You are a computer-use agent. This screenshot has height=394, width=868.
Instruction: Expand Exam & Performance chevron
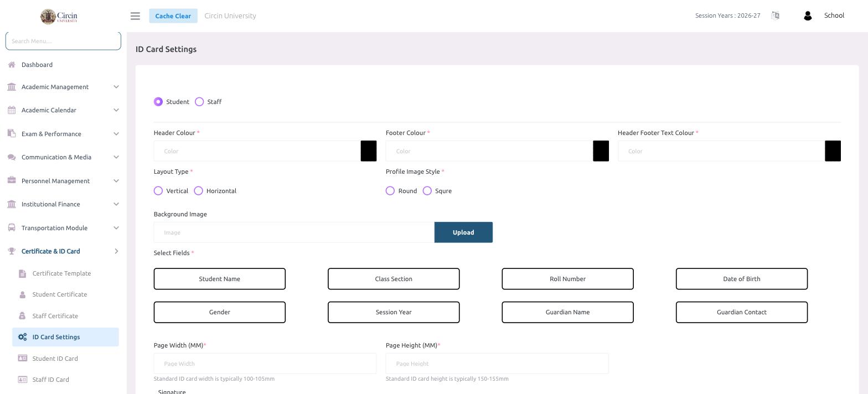pyautogui.click(x=116, y=134)
